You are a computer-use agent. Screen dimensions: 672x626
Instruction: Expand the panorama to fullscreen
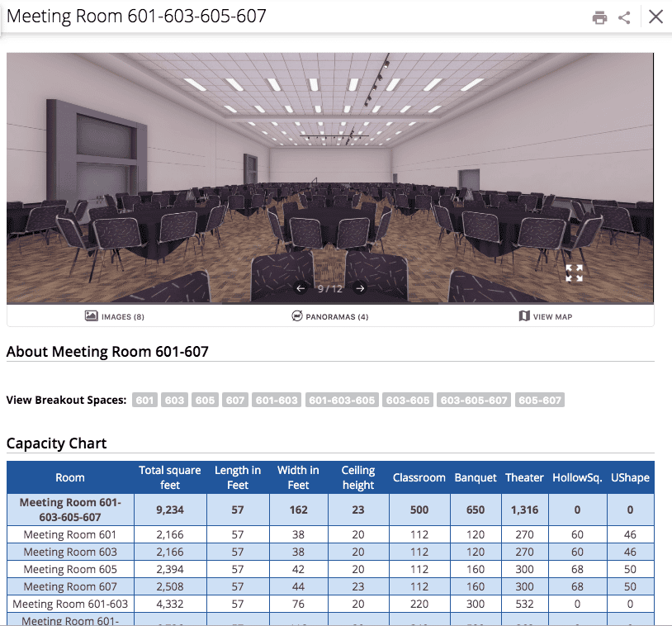click(x=574, y=273)
